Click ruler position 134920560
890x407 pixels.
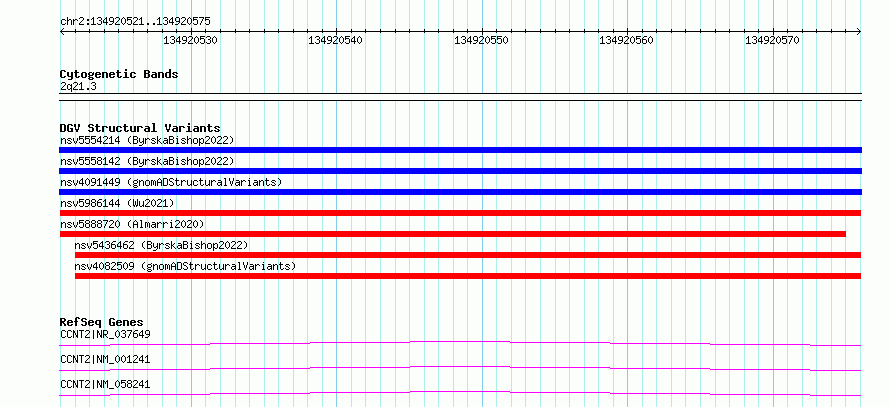click(627, 40)
